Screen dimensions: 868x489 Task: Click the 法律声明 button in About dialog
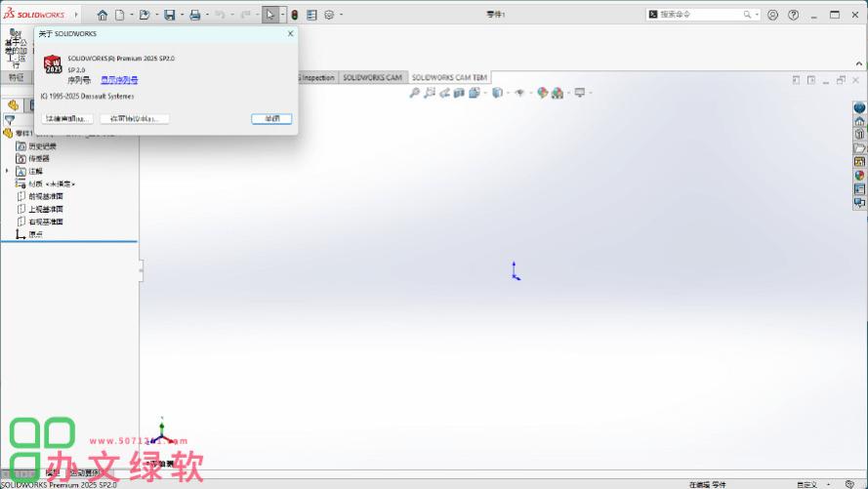[x=67, y=118]
